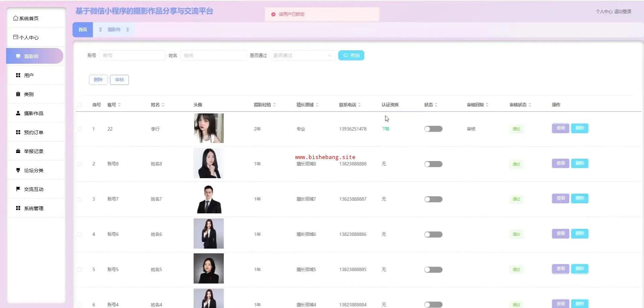The width and height of the screenshot is (644, 308).
Task: Open 系统管理 menu in sidebar
Action: point(34,208)
